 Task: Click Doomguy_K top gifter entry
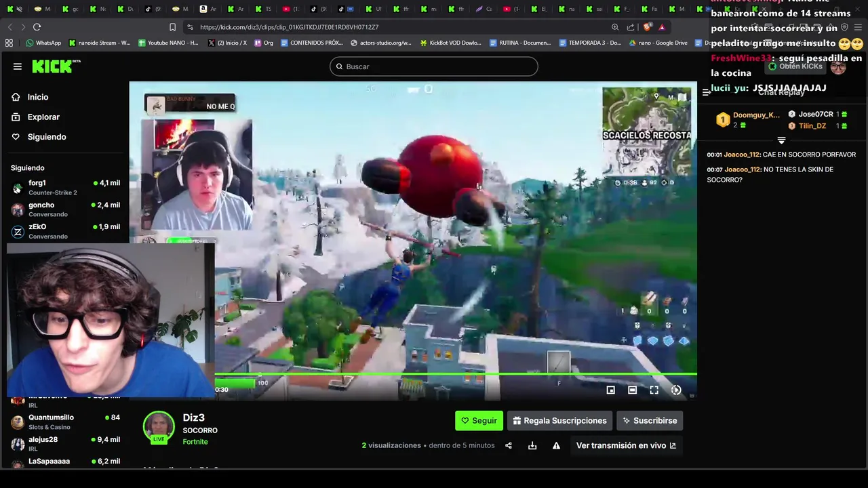(749, 120)
